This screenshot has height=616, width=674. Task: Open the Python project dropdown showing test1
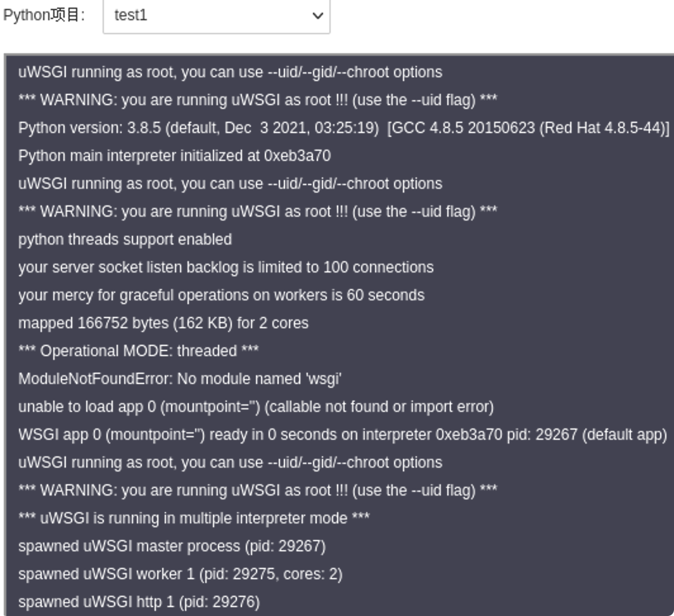click(x=216, y=16)
